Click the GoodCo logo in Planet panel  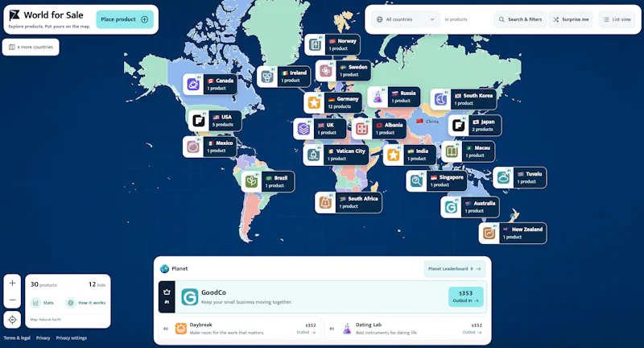coord(190,296)
